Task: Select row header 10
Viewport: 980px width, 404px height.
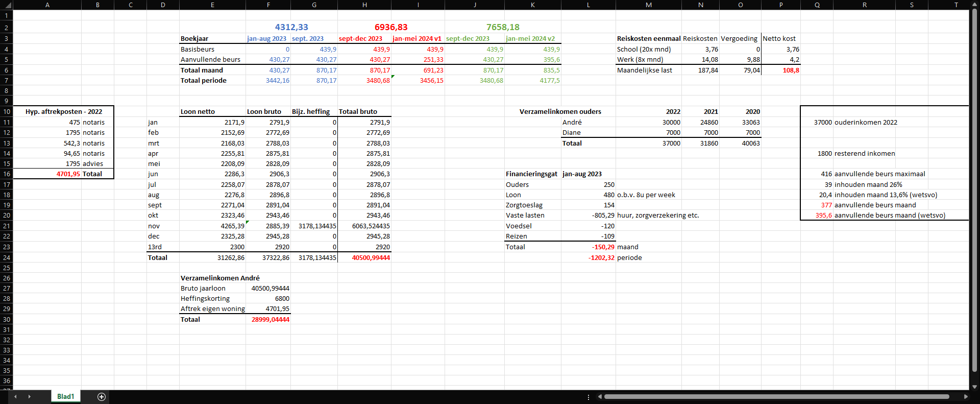Action: click(7, 111)
